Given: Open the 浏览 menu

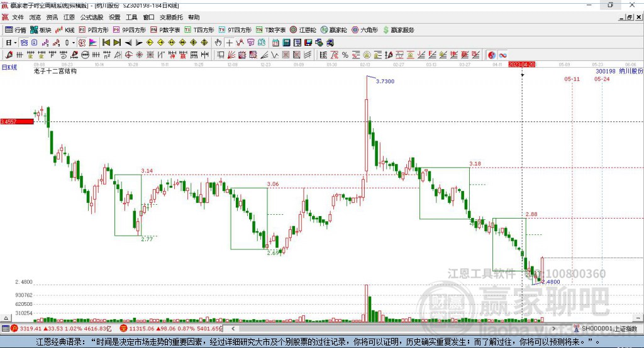Looking at the screenshot, I should (35, 17).
